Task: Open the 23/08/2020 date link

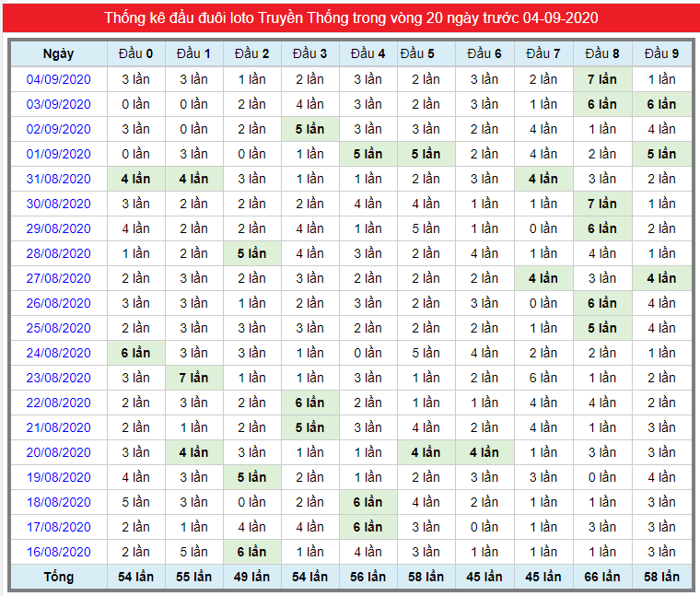Action: coord(58,378)
